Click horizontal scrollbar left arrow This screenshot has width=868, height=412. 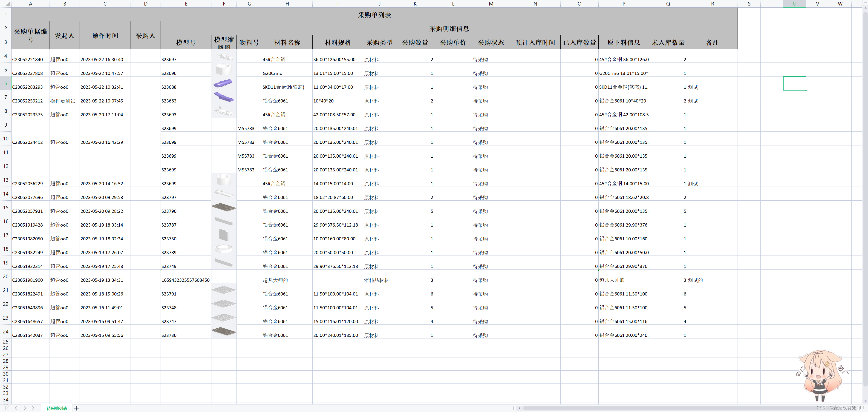tap(519, 408)
